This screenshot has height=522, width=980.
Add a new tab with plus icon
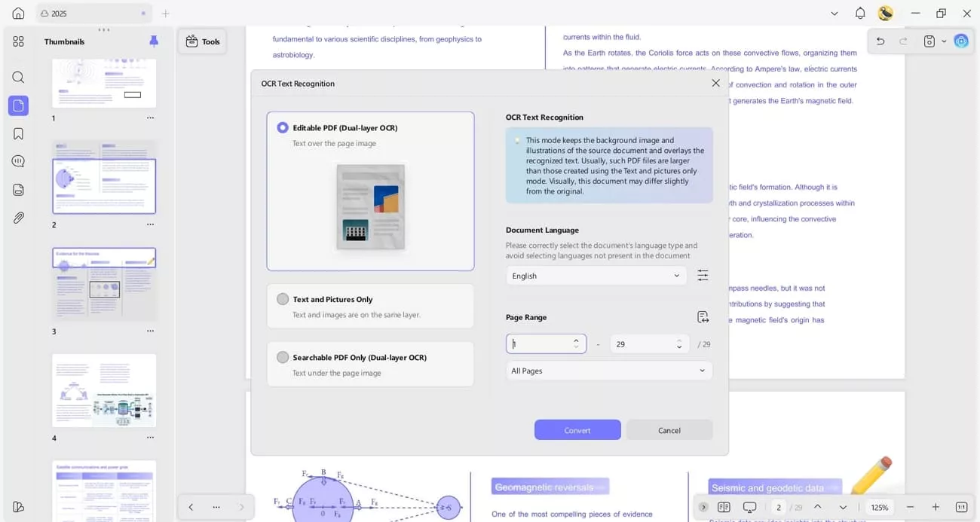(166, 14)
